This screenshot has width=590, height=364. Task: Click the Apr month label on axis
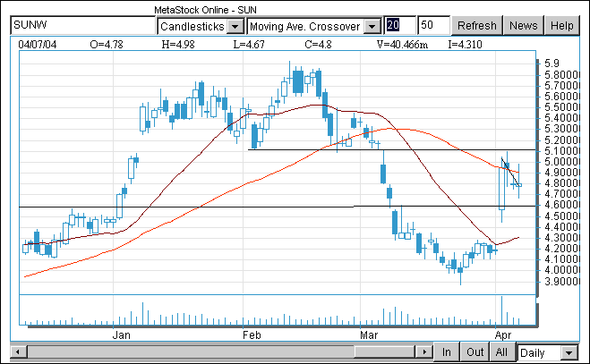point(503,334)
